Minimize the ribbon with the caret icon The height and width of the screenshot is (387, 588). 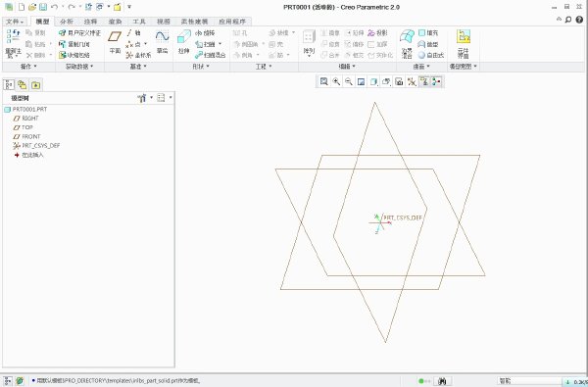[x=559, y=20]
